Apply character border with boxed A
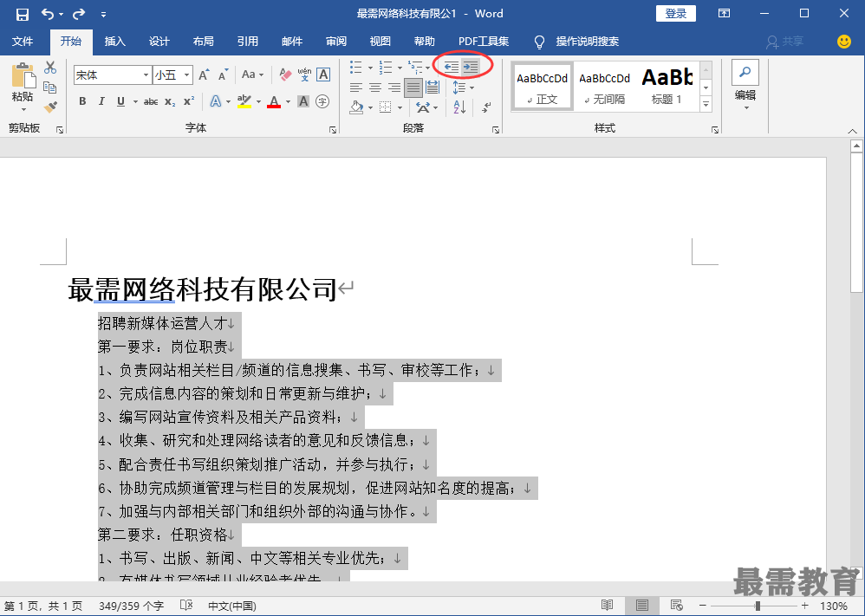 pyautogui.click(x=323, y=75)
